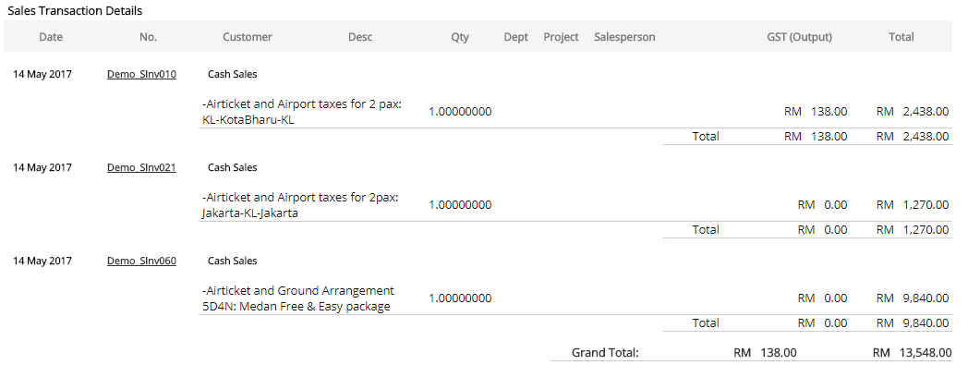Click the Total column header
Screen dimensions: 980x377
coord(901,37)
